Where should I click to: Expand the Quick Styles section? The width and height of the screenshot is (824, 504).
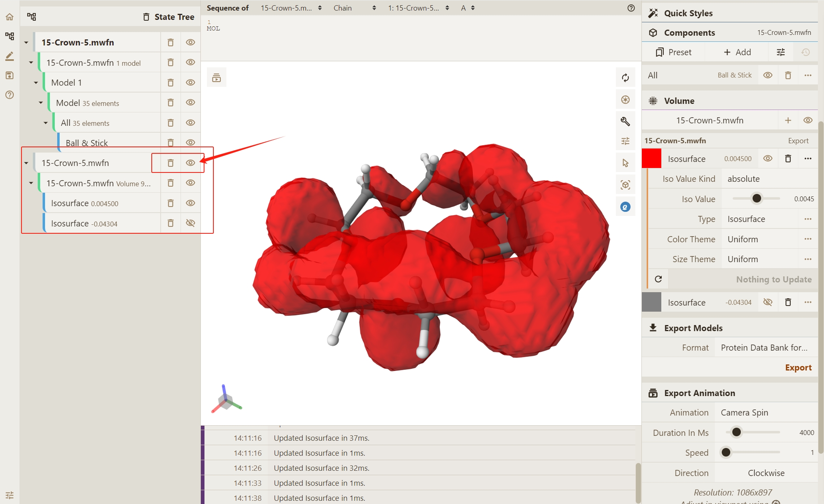pos(688,13)
